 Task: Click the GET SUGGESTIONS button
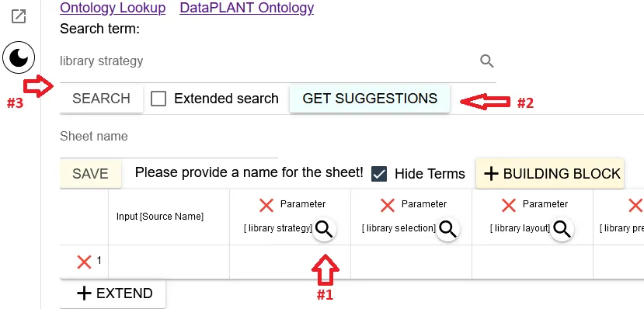click(x=370, y=99)
